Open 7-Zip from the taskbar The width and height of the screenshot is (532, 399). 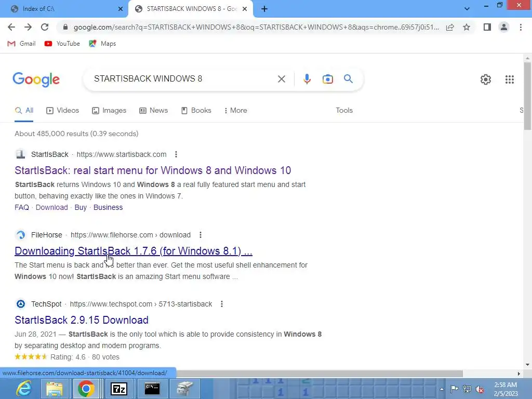coord(119,389)
